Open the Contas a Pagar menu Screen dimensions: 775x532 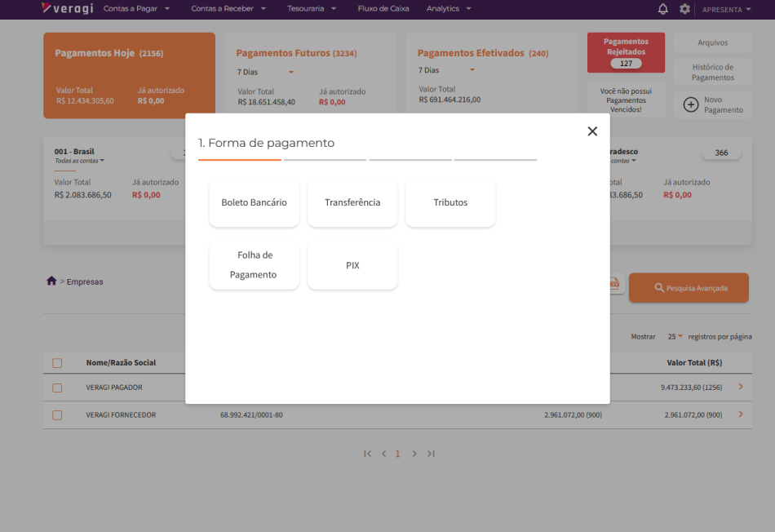(136, 9)
